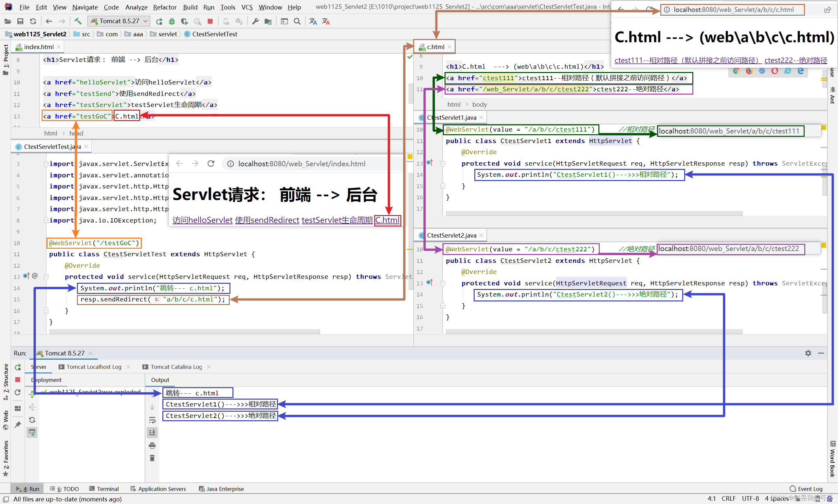Click the horizontal scrollbar of the CtestServlet1.java editor
The image size is (838, 504).
(594, 214)
